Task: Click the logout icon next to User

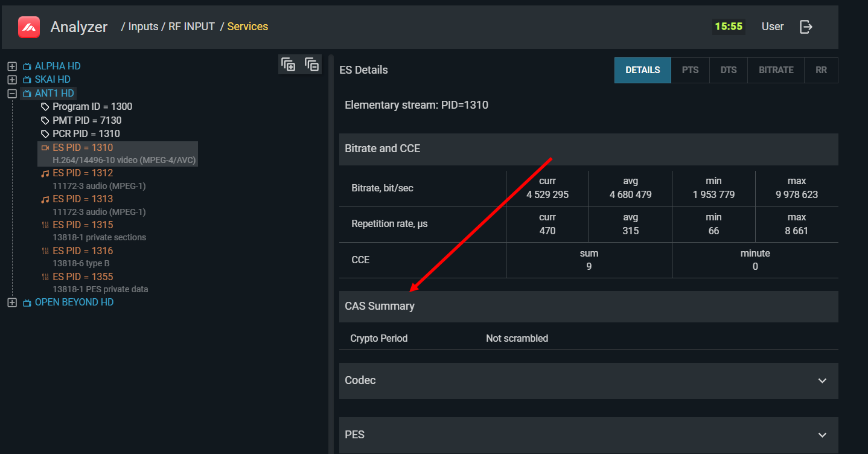Action: 806,27
